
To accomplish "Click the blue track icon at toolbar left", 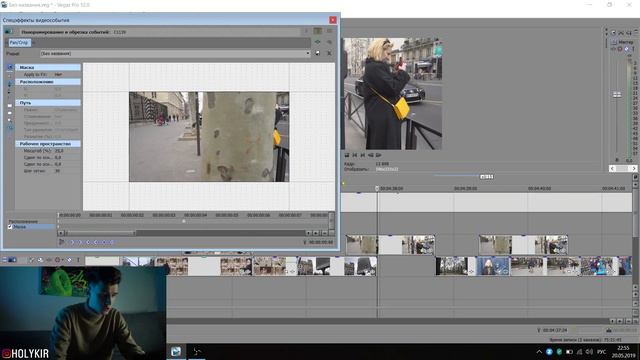I will 12,260.
